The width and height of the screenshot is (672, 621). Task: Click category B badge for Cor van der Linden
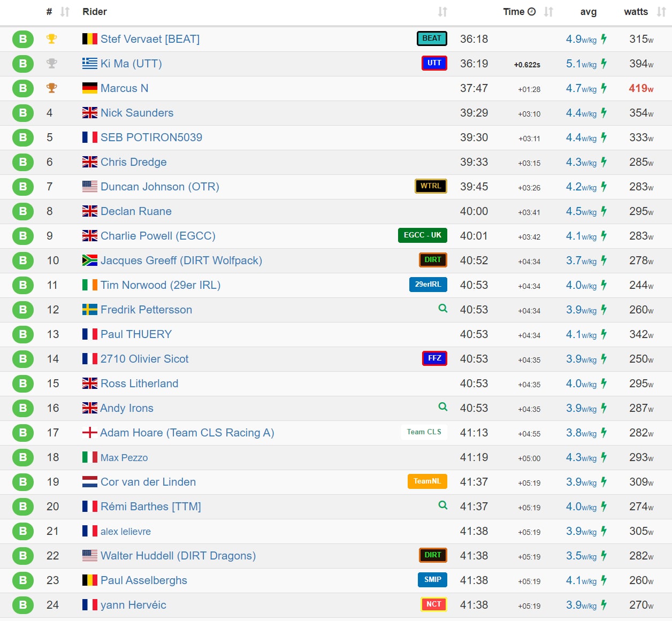23,482
